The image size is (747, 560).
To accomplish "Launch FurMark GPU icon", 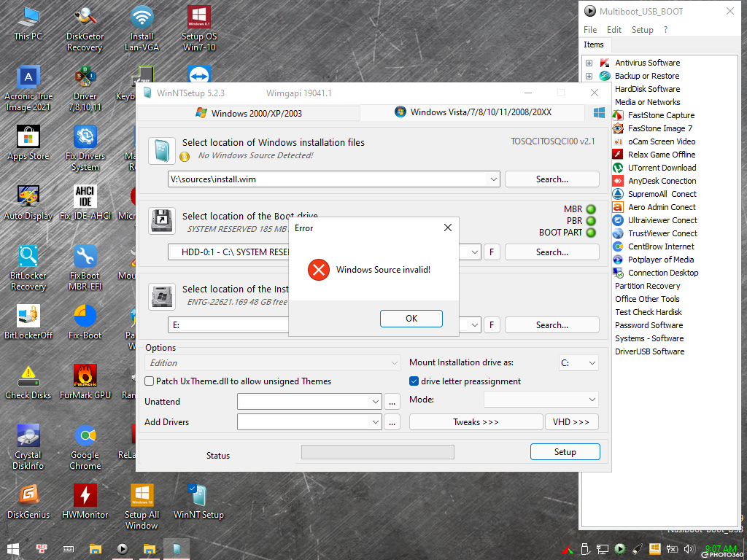I will click(85, 382).
